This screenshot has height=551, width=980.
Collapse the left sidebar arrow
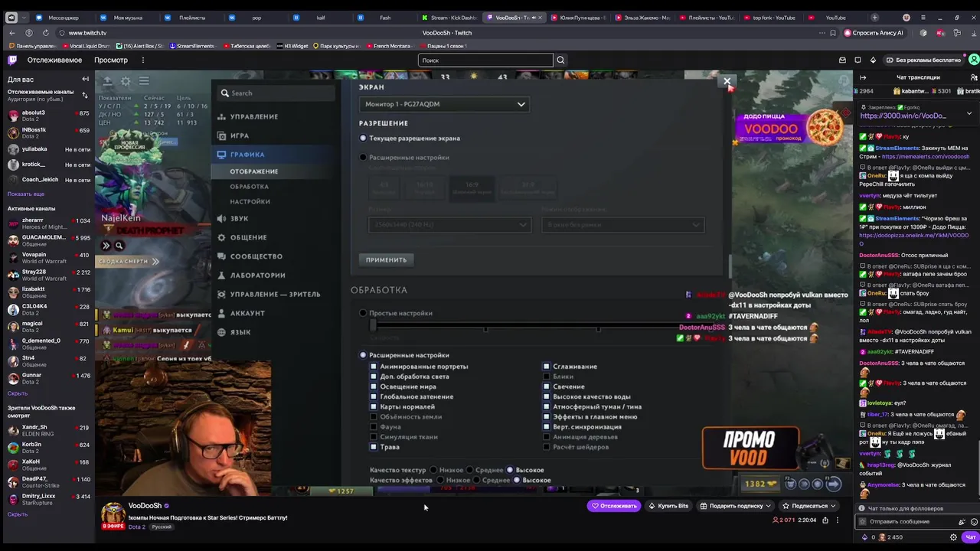click(85, 79)
